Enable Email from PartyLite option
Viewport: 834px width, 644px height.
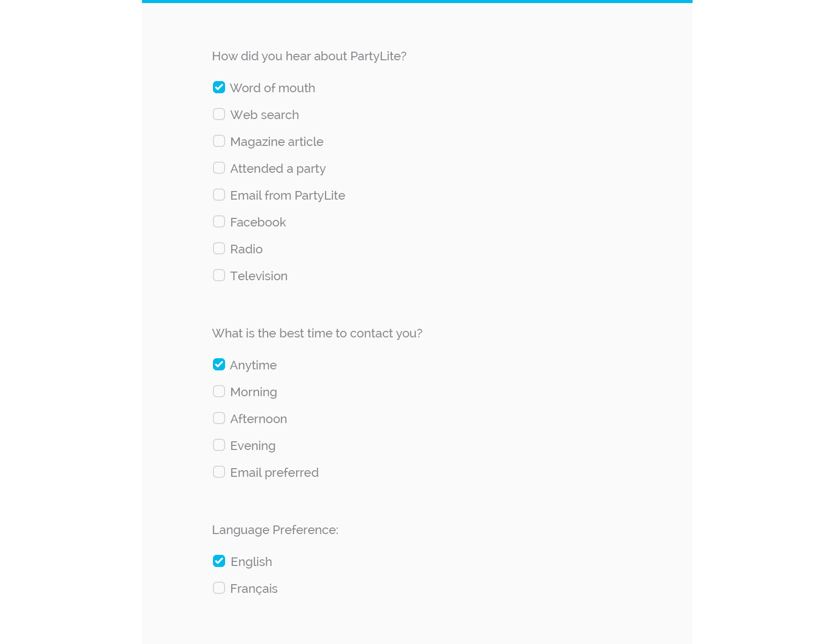(x=219, y=195)
